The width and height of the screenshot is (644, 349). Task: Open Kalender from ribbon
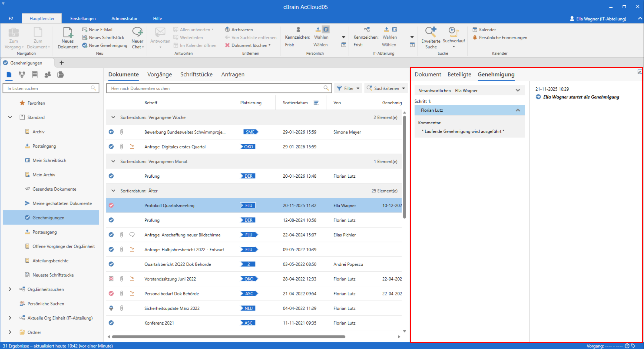pos(484,30)
